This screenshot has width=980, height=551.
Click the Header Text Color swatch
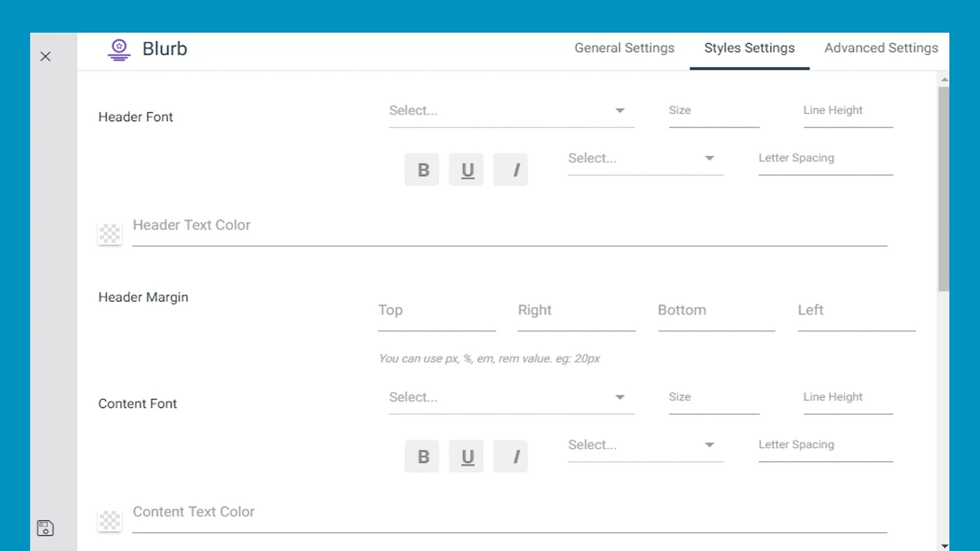pos(110,234)
